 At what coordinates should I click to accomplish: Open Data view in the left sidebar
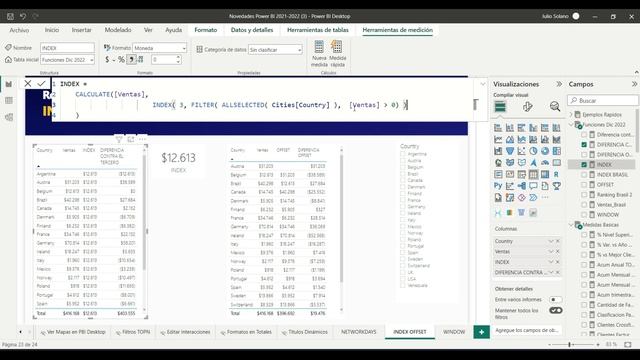(9, 100)
